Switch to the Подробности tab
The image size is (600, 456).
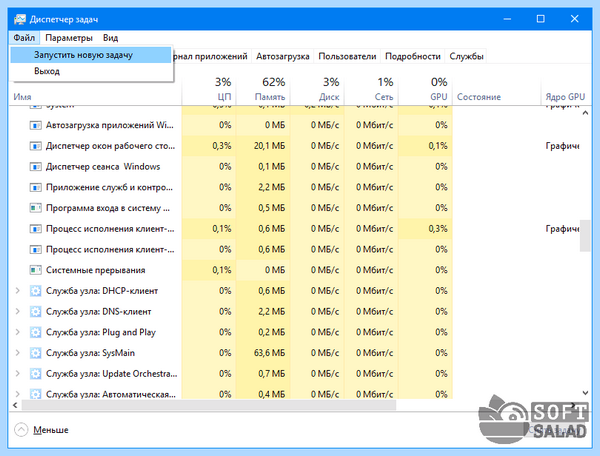[x=412, y=56]
